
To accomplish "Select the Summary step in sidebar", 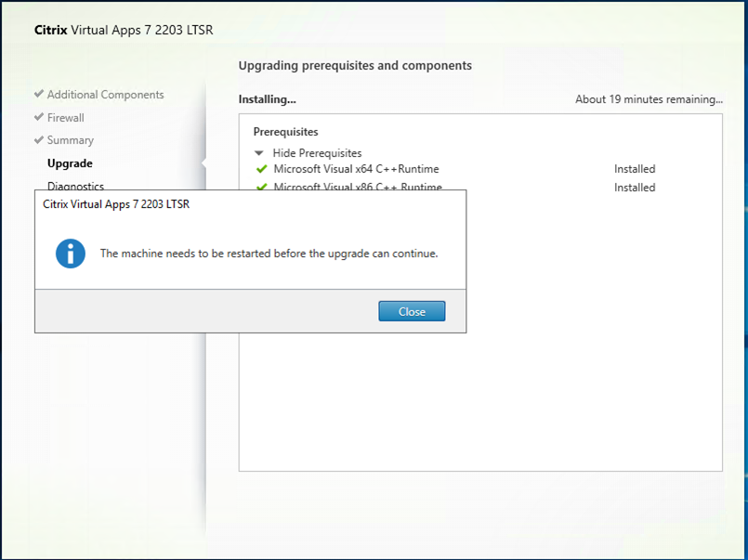I will 71,140.
